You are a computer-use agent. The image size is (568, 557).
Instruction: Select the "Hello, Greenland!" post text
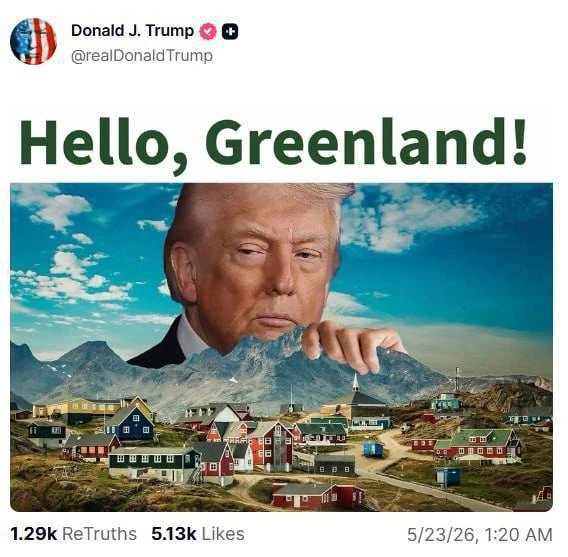coord(273,144)
